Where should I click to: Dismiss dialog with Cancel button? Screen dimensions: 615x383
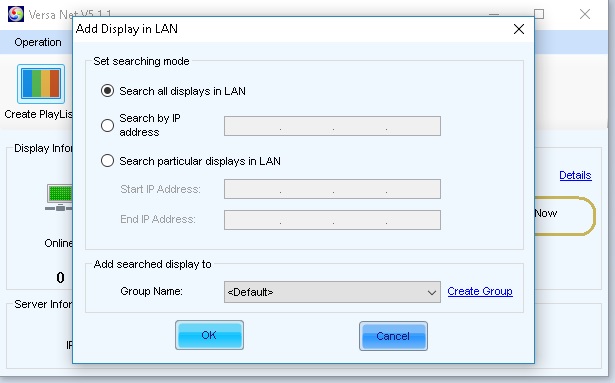(x=393, y=336)
